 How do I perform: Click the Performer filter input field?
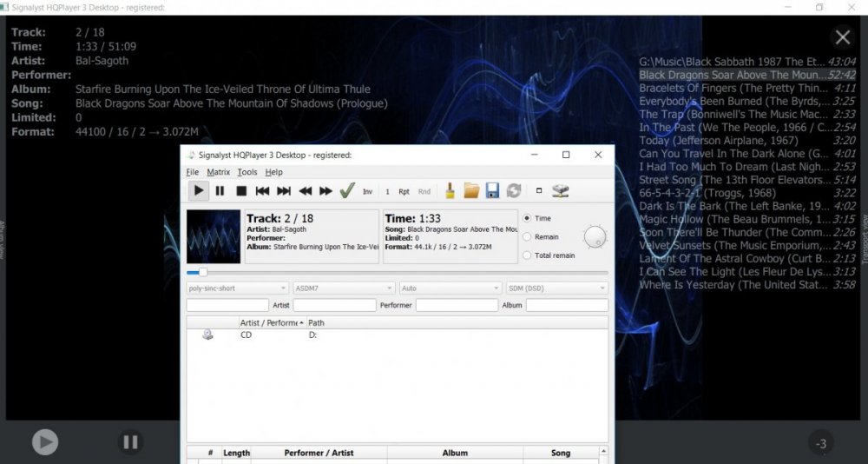[x=457, y=305]
